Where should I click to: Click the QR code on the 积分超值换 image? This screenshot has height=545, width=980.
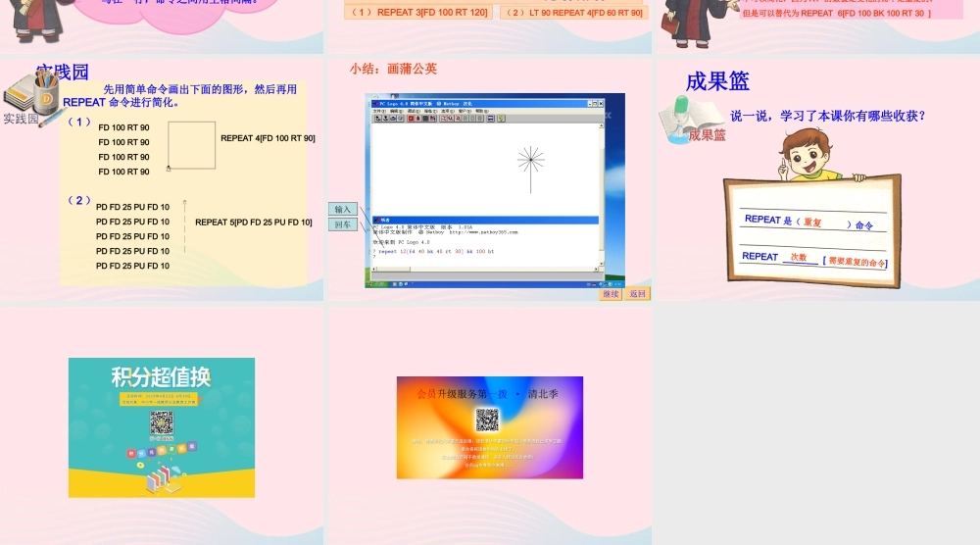pos(162,423)
